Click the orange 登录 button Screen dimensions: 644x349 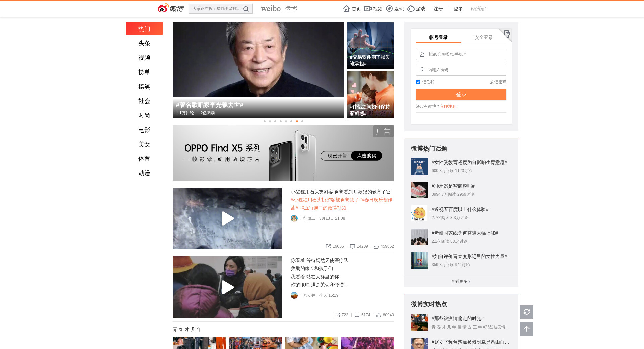(461, 94)
